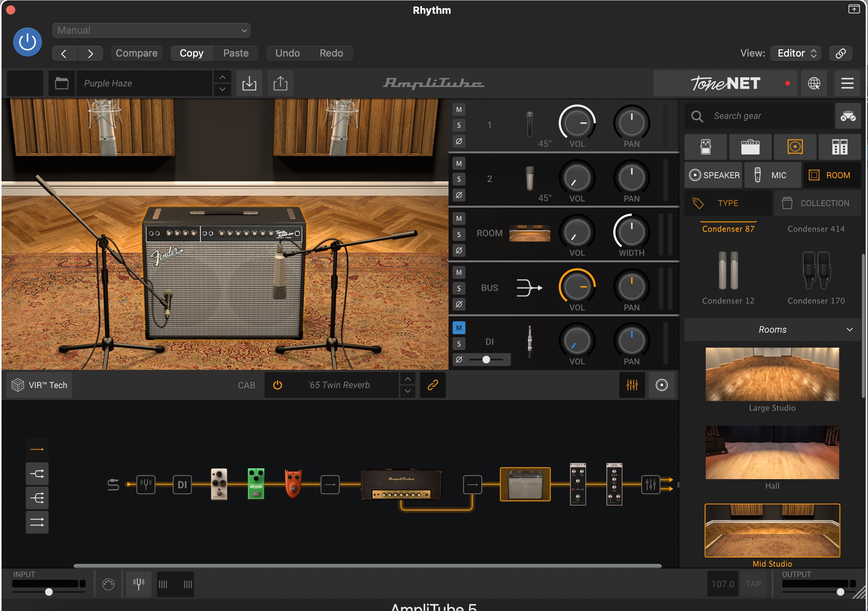Click mic 1 microphone icon
The width and height of the screenshot is (868, 611).
point(530,124)
